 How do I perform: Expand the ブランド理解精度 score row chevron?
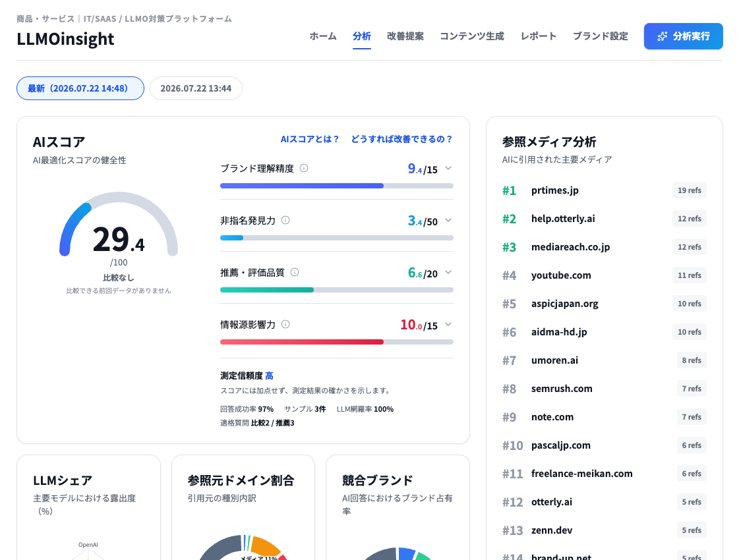pos(448,168)
